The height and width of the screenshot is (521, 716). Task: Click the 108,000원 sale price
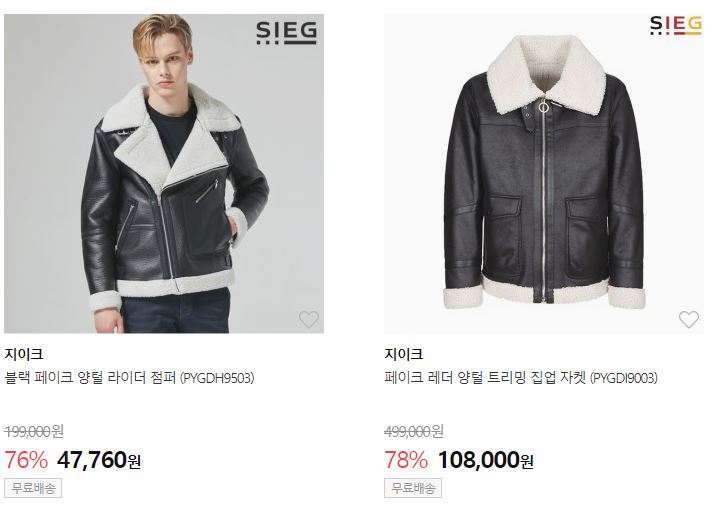coord(485,460)
